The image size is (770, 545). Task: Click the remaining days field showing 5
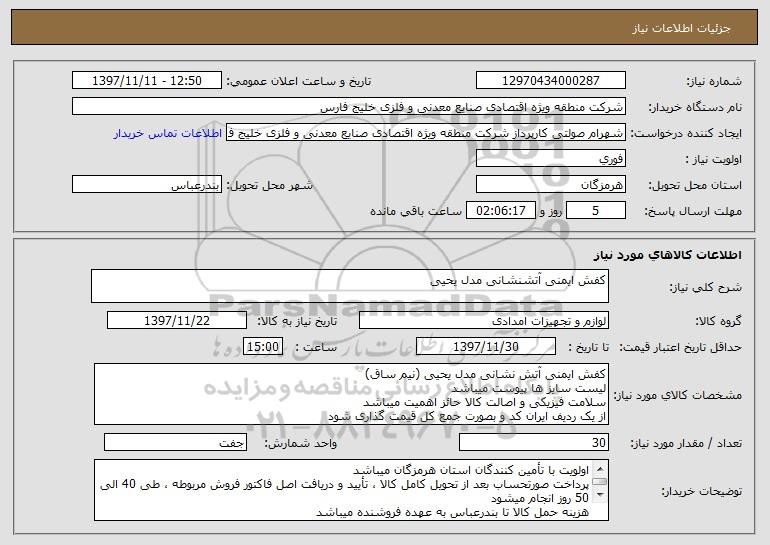pos(596,210)
